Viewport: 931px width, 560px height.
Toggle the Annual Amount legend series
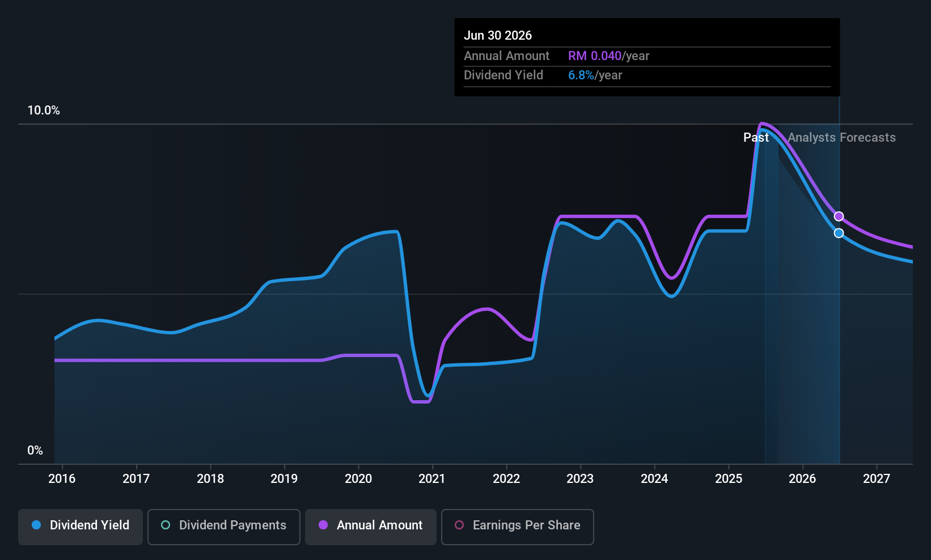coord(371,527)
